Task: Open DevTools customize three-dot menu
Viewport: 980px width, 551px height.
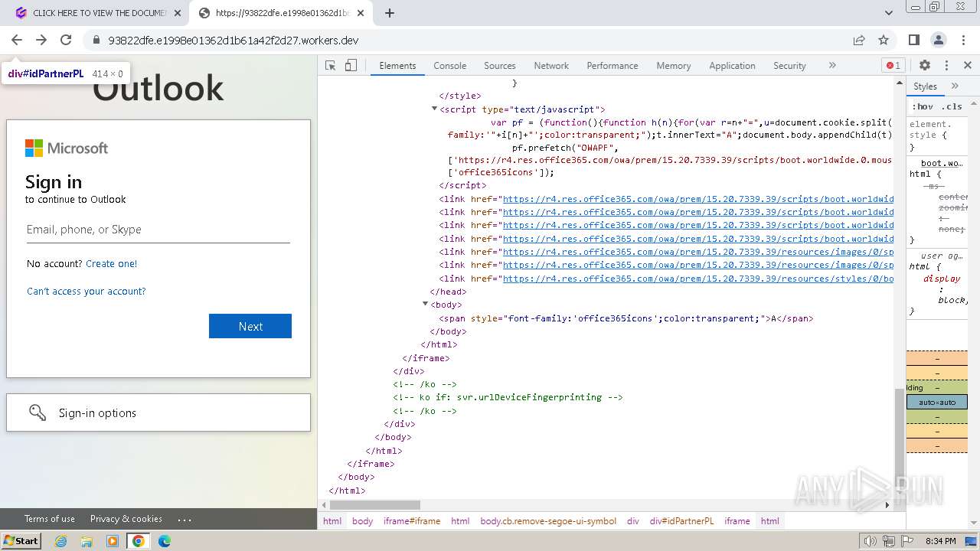Action: tap(946, 66)
